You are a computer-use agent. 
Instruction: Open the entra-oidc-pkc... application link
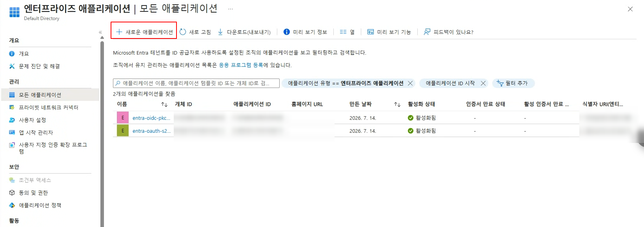tap(151, 118)
